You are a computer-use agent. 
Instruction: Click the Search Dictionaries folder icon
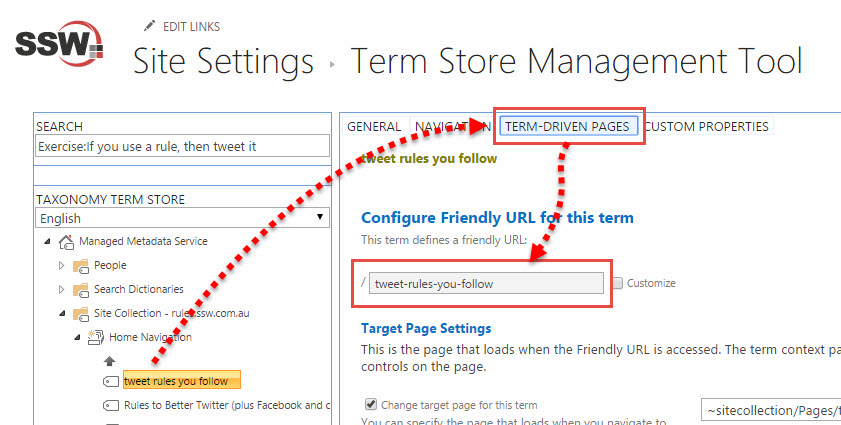tap(82, 290)
